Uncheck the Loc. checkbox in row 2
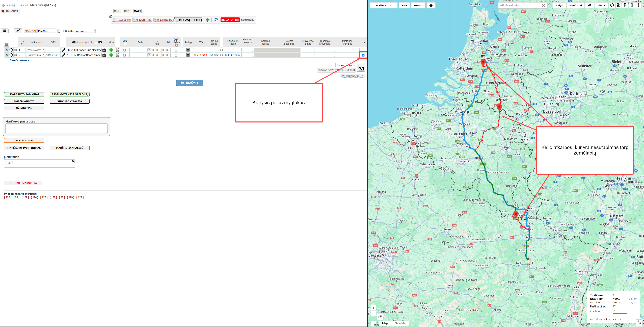Image resolution: width=644 pixels, height=327 pixels. (x=363, y=55)
